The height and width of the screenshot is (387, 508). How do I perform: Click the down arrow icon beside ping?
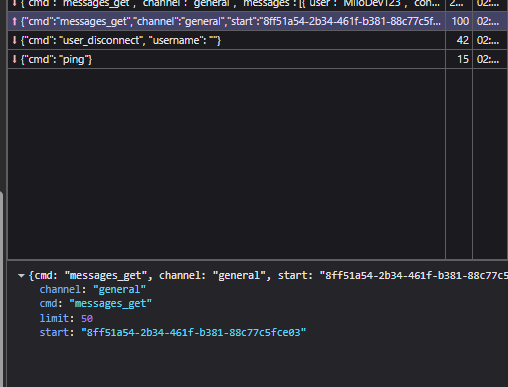pyautogui.click(x=14, y=59)
